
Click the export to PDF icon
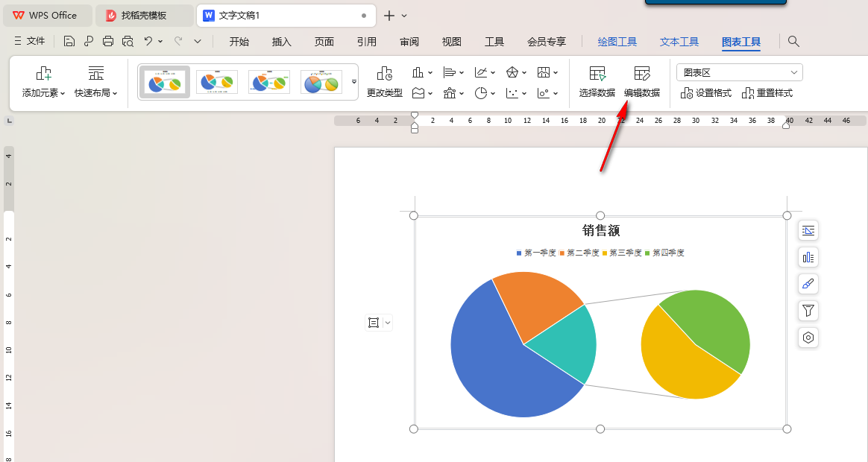coord(89,41)
